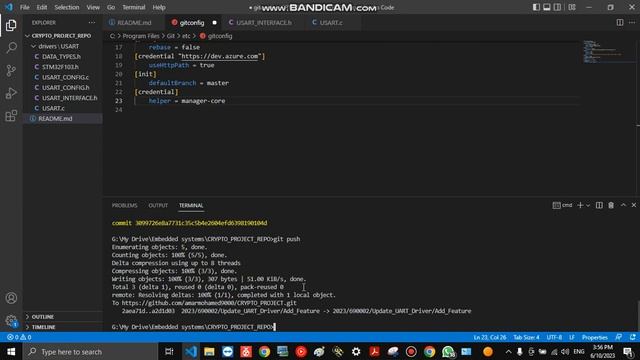The image size is (640, 360).
Task: Toggle secondary side bar layout icon
Action: click(x=557, y=7)
